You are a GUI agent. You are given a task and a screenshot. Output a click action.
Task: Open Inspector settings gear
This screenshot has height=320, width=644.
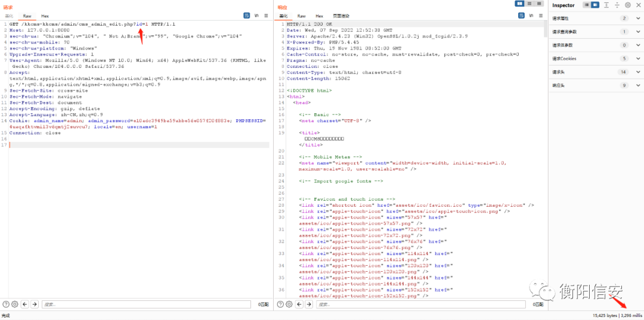coord(627,5)
